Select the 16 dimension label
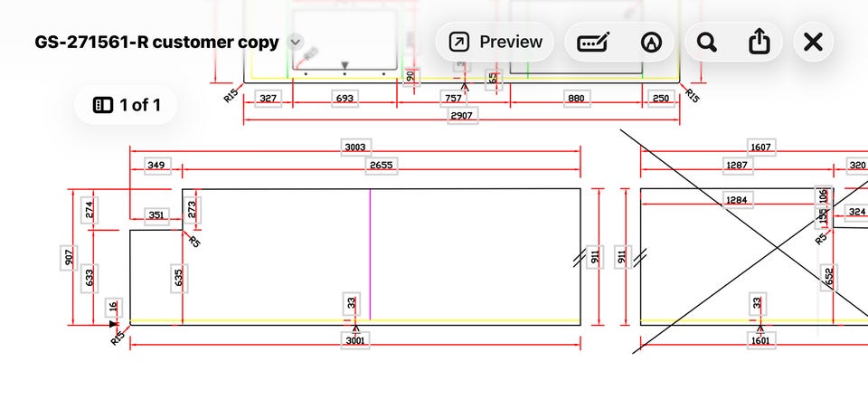 click(x=114, y=307)
